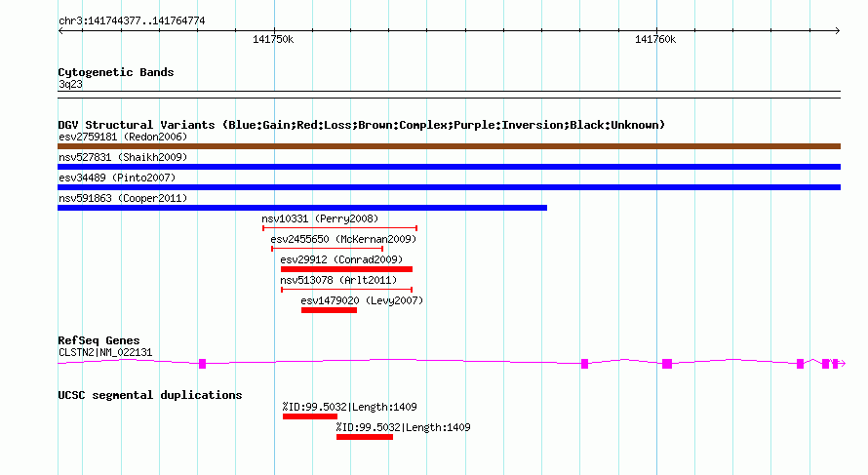Click the nsv591863 (Cooper2011) blue bar
This screenshot has height=475, width=868.
pyautogui.click(x=302, y=208)
